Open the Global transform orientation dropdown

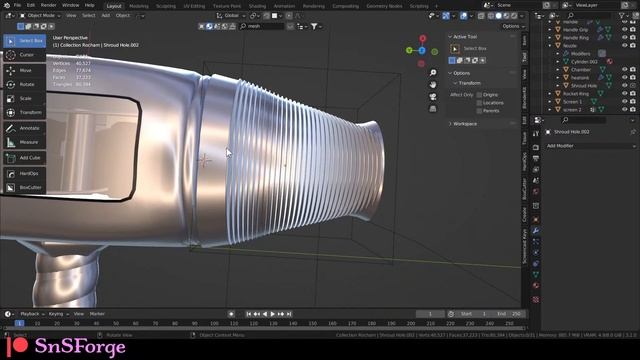[231, 16]
